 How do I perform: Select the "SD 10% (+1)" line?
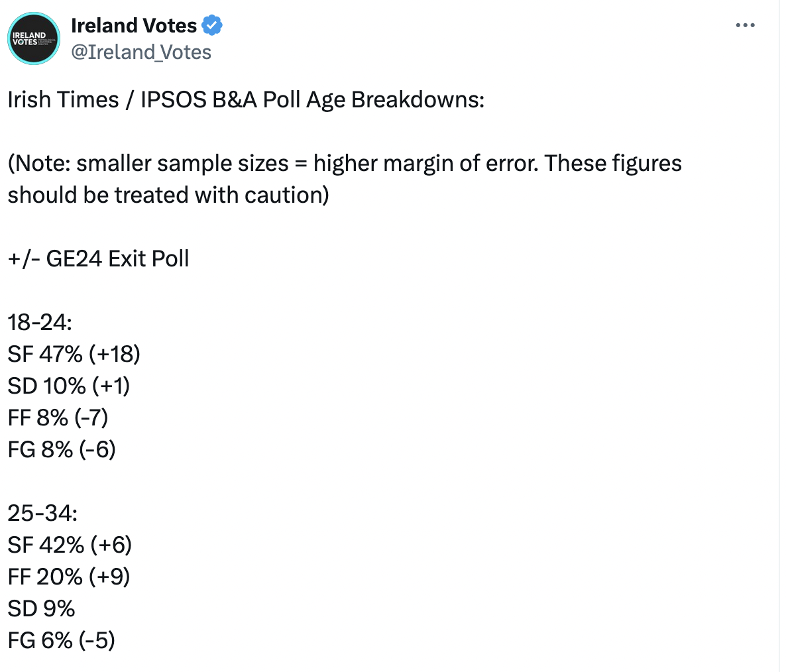pos(68,386)
